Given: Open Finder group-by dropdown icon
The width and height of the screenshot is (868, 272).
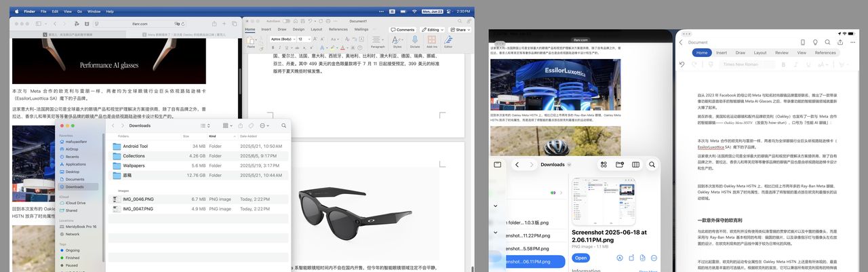Looking at the screenshot, I should (x=228, y=125).
